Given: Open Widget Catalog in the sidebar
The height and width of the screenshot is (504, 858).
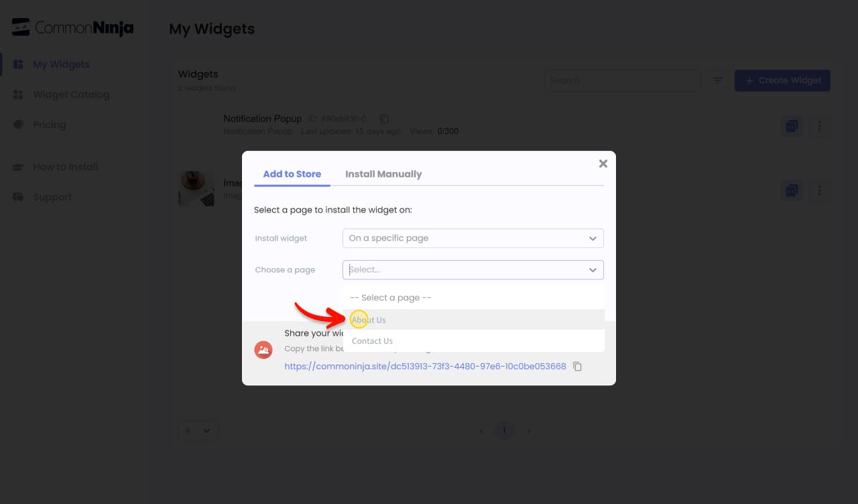Looking at the screenshot, I should [x=71, y=94].
